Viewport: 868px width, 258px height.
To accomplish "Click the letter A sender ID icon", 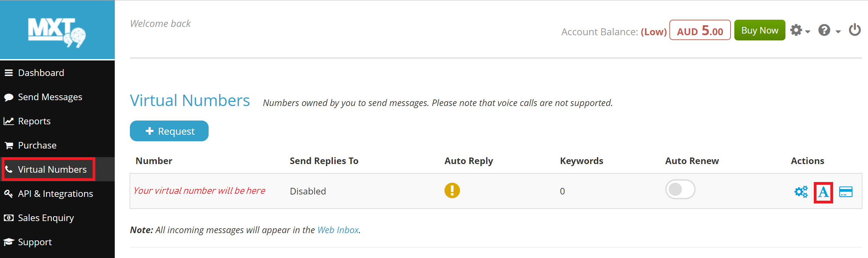I will pos(823,192).
